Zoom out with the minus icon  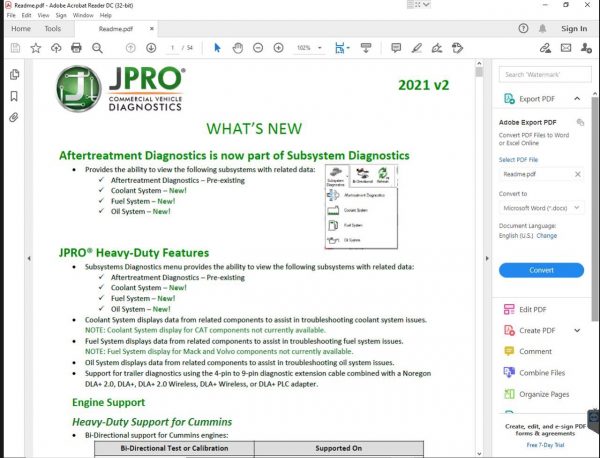pos(258,48)
